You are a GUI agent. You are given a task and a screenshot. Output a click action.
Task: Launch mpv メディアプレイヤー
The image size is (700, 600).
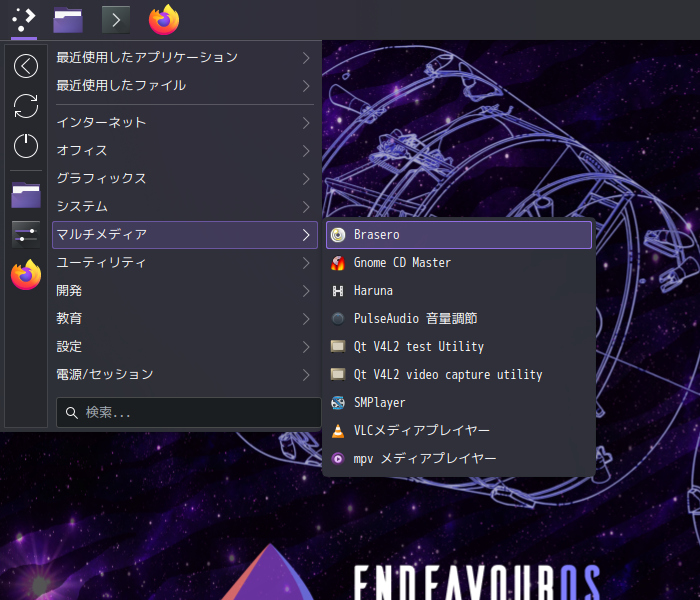tap(459, 458)
